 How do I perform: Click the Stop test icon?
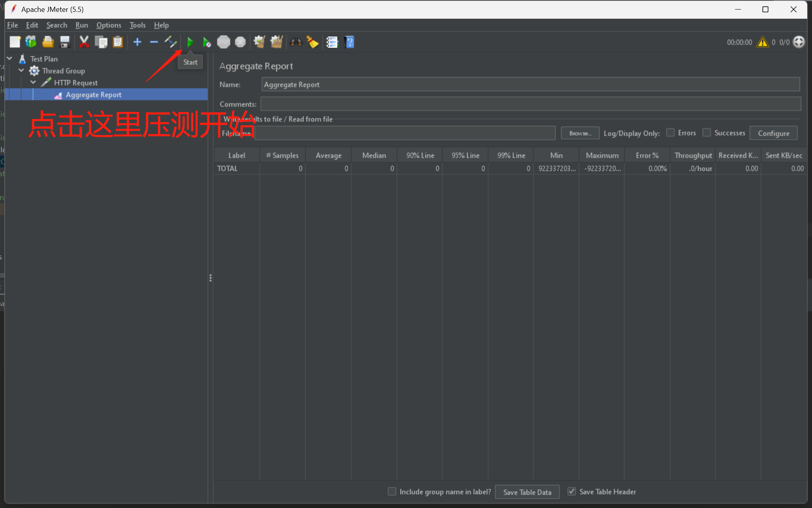pyautogui.click(x=224, y=42)
